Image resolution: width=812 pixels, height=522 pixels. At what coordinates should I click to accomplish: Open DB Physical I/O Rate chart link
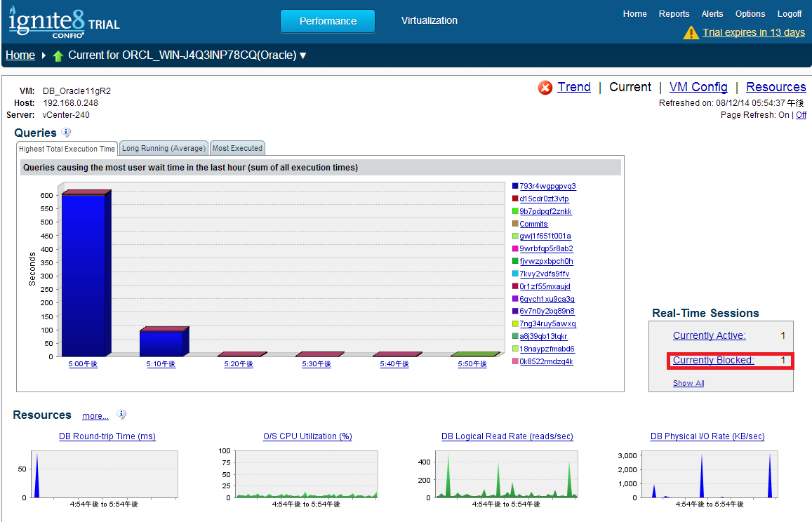pos(707,436)
